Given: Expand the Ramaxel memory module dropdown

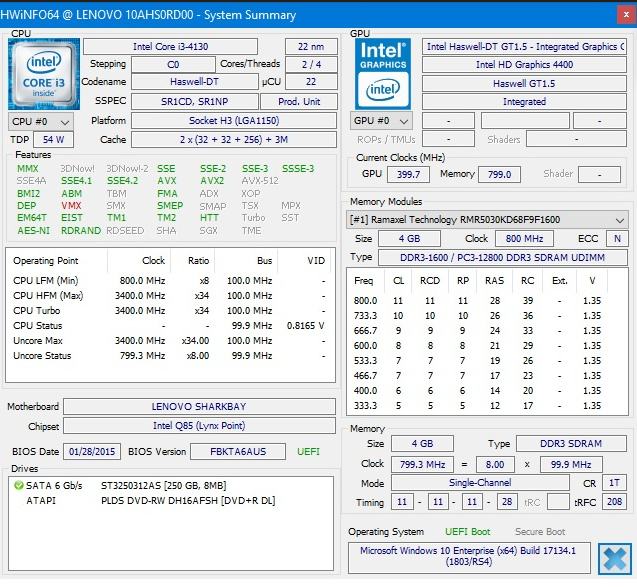Looking at the screenshot, I should [487, 220].
